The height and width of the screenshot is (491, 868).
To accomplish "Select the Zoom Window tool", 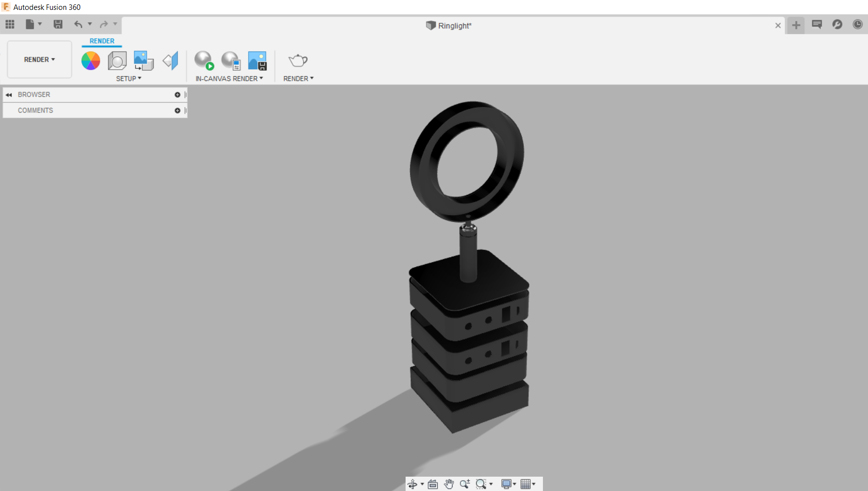I will pos(482,485).
